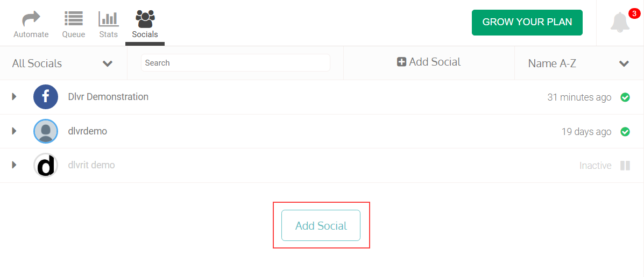Open the Queue list icon
Viewport: 644px width, 277px height.
click(x=74, y=18)
